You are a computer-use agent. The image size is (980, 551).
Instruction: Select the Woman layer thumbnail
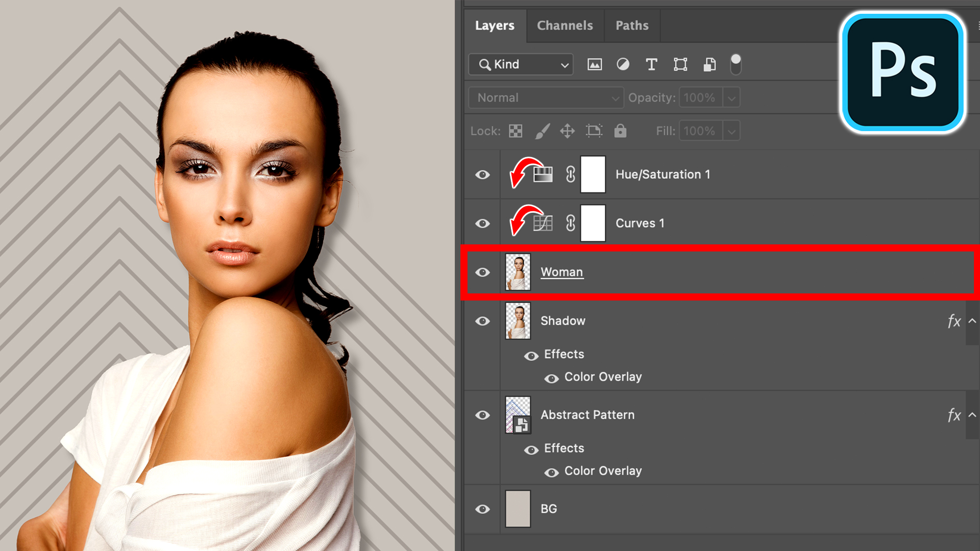tap(518, 272)
